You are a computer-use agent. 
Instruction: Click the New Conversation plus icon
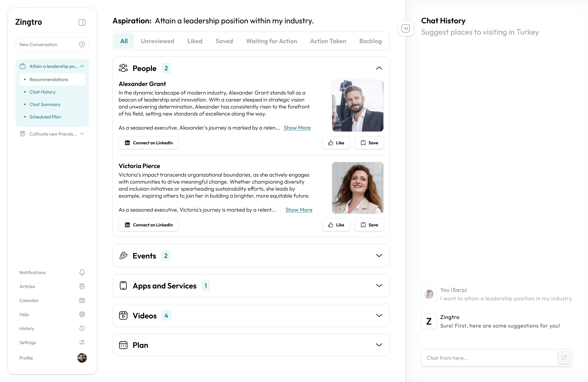pyautogui.click(x=82, y=45)
